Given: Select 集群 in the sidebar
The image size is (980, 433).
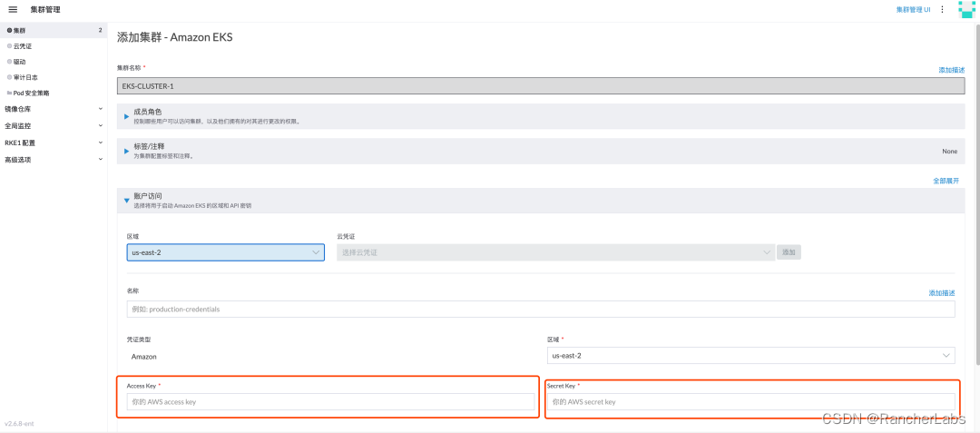Looking at the screenshot, I should [x=54, y=30].
